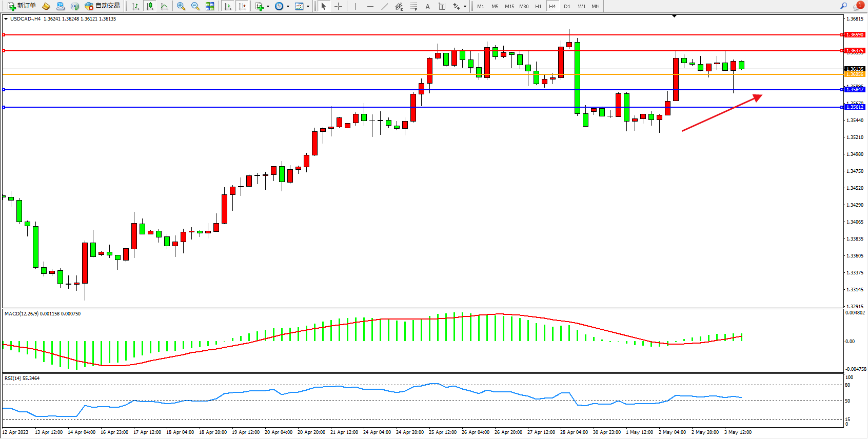Switch to the M15 timeframe

(509, 6)
